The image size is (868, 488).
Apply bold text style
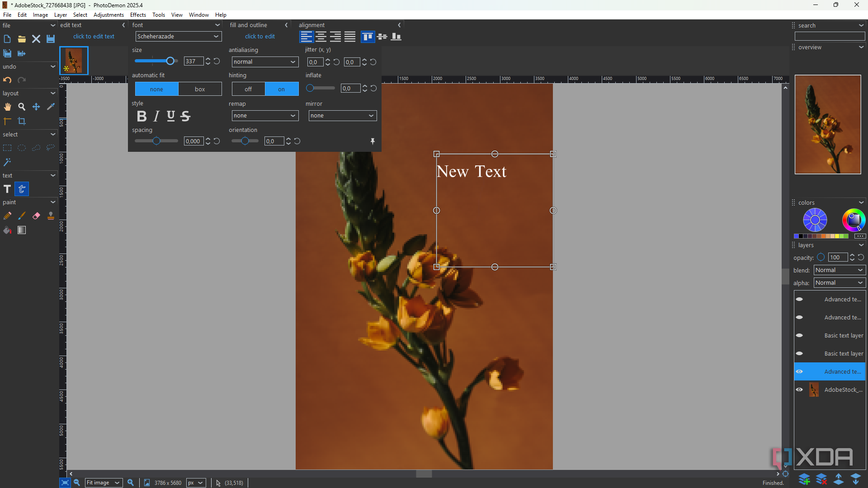142,116
